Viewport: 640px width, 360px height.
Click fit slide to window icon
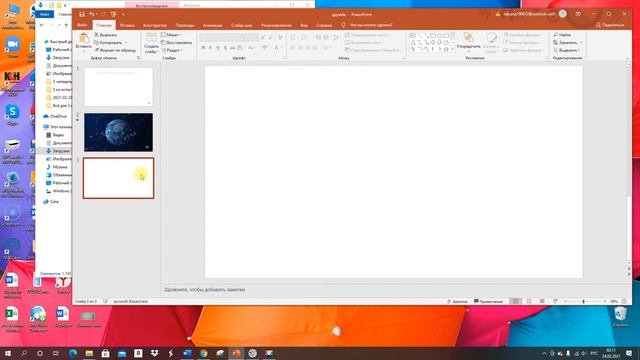pyautogui.click(x=624, y=301)
